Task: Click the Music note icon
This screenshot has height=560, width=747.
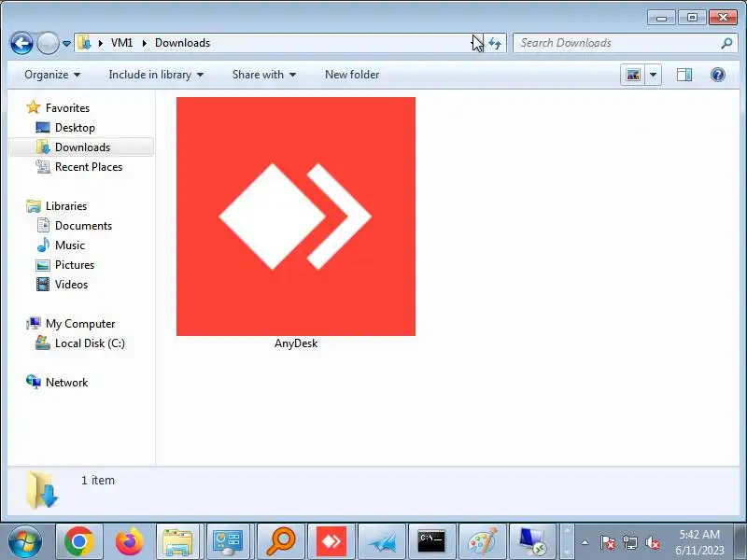Action: [x=43, y=245]
